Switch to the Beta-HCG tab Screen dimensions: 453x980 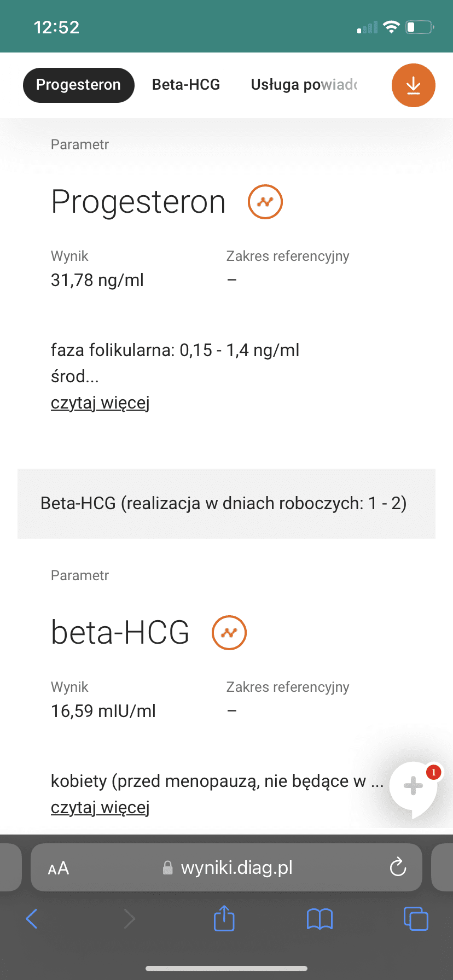186,85
